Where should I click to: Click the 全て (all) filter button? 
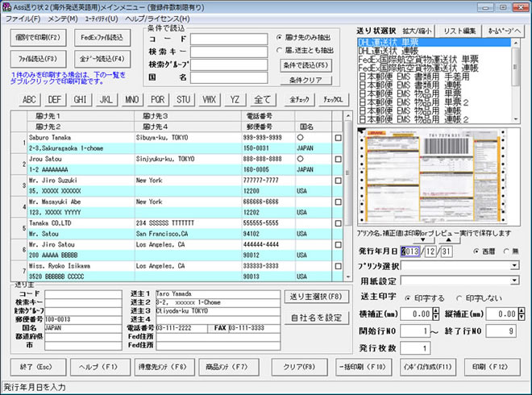[x=262, y=99]
